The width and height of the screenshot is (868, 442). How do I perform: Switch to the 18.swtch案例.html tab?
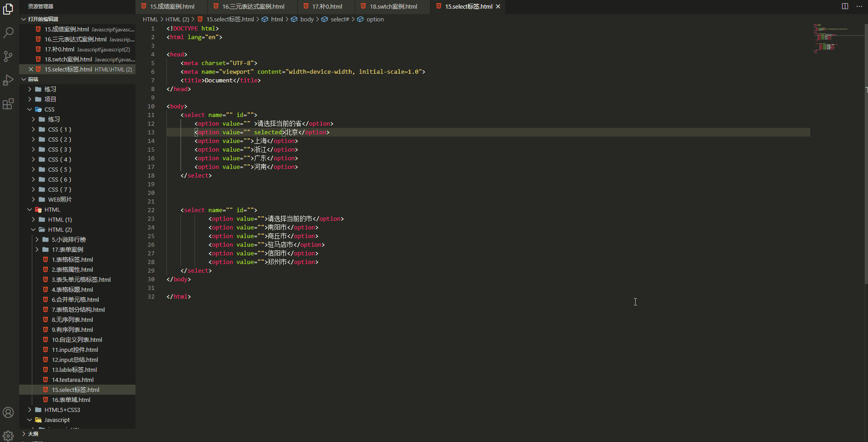click(393, 6)
